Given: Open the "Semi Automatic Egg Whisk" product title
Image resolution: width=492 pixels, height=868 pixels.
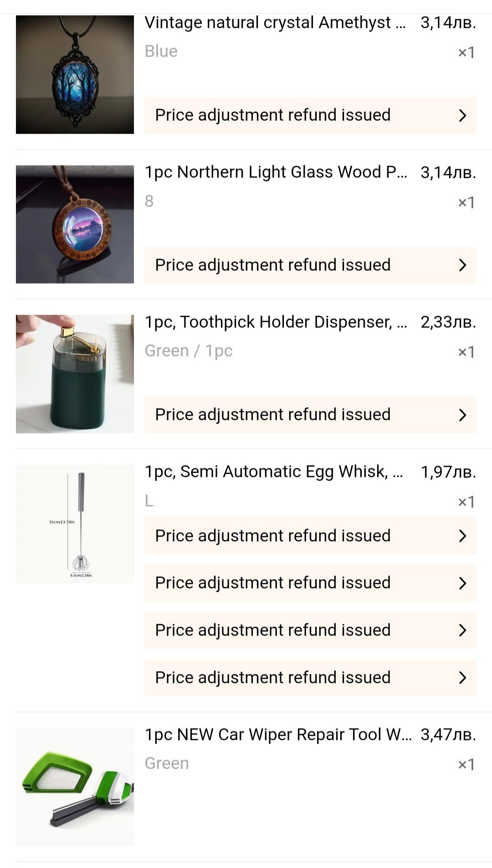Looking at the screenshot, I should 273,471.
